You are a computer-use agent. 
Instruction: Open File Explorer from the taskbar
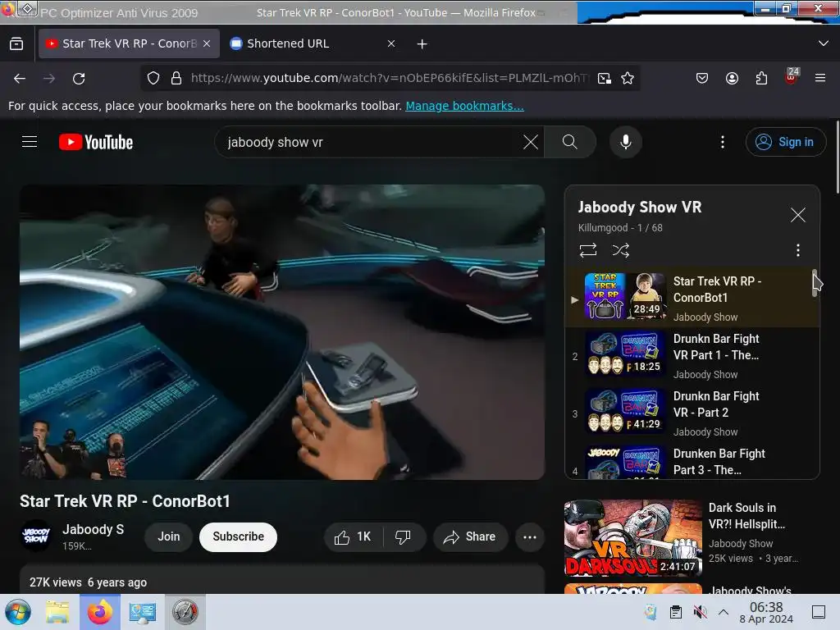click(x=58, y=612)
